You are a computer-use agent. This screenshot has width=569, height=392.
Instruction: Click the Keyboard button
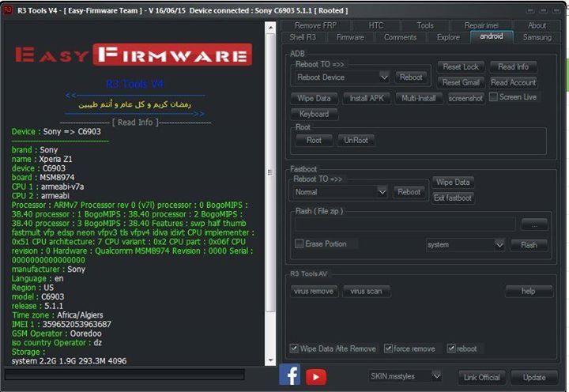pyautogui.click(x=314, y=114)
